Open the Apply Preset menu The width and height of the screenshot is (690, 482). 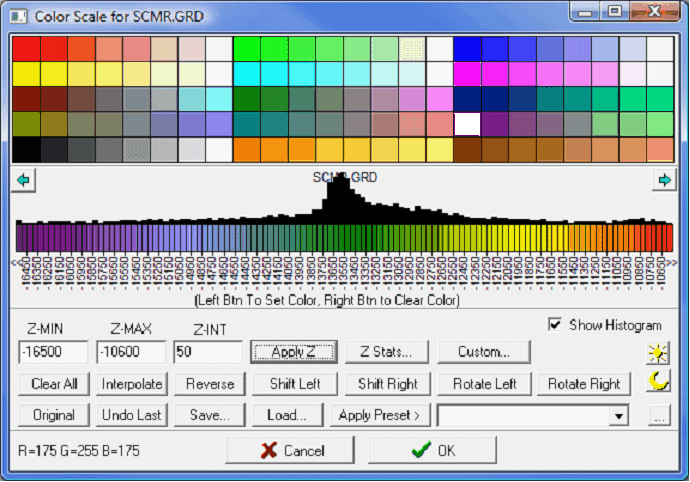(379, 415)
